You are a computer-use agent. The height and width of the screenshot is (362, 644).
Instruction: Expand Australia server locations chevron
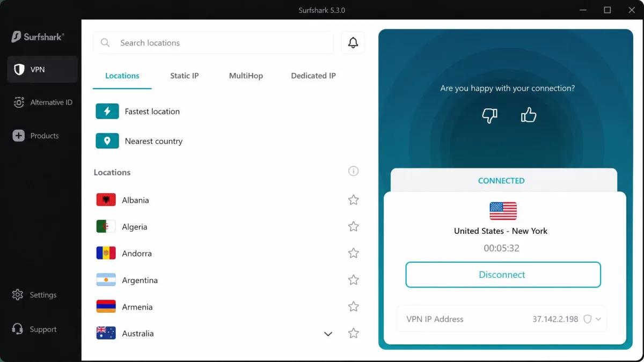click(x=328, y=334)
